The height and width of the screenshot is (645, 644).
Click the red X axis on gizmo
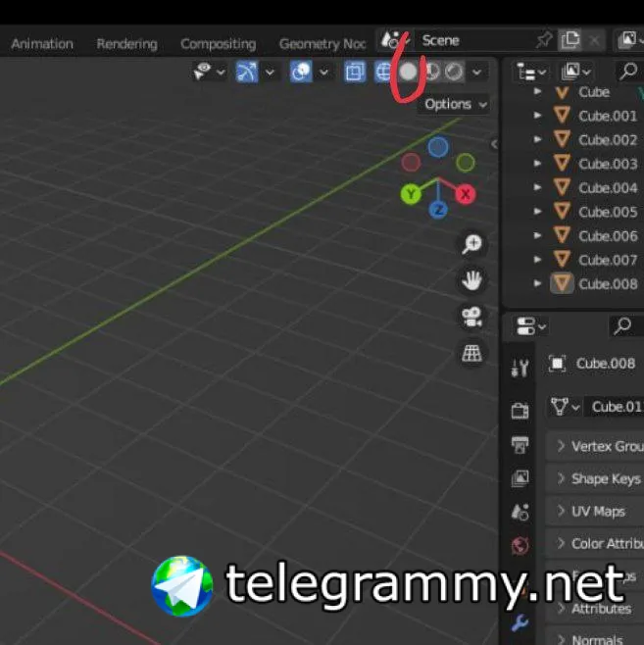pyautogui.click(x=466, y=194)
